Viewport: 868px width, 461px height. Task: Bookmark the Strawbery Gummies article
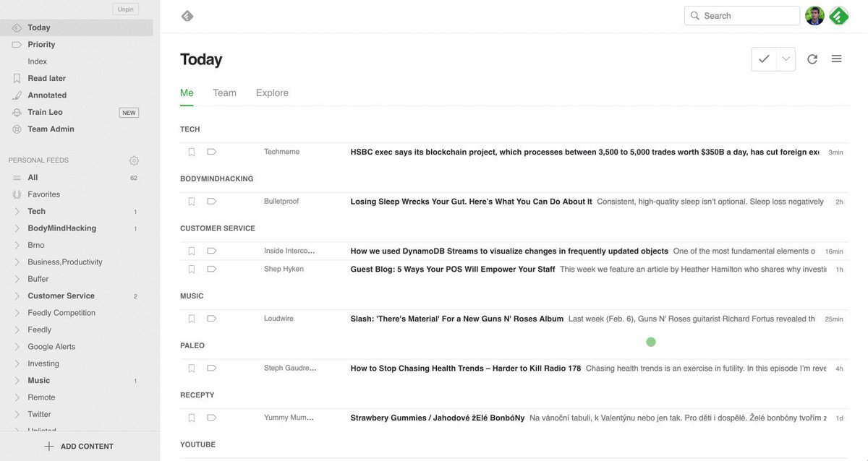click(192, 418)
